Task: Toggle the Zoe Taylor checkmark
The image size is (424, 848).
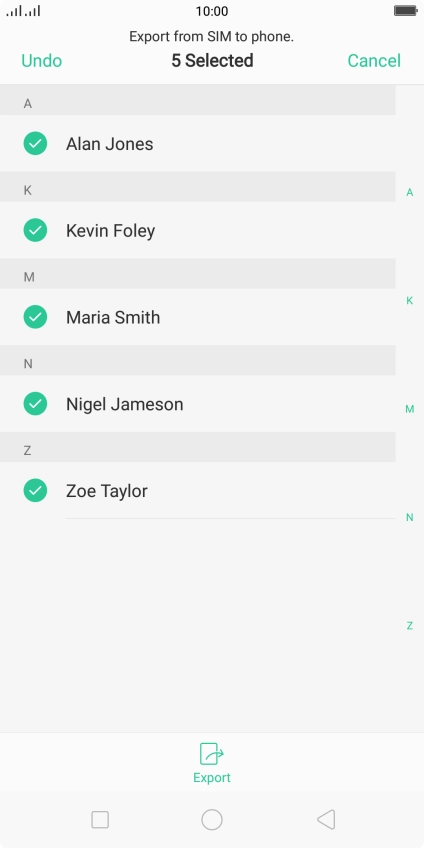Action: point(35,491)
